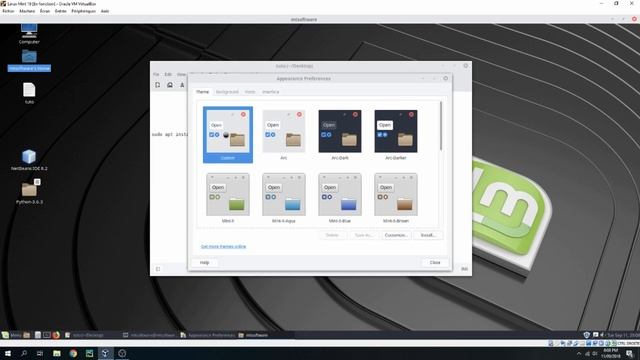Switch to the terminal window taskbar entry
The height and width of the screenshot is (360, 640).
click(x=149, y=335)
